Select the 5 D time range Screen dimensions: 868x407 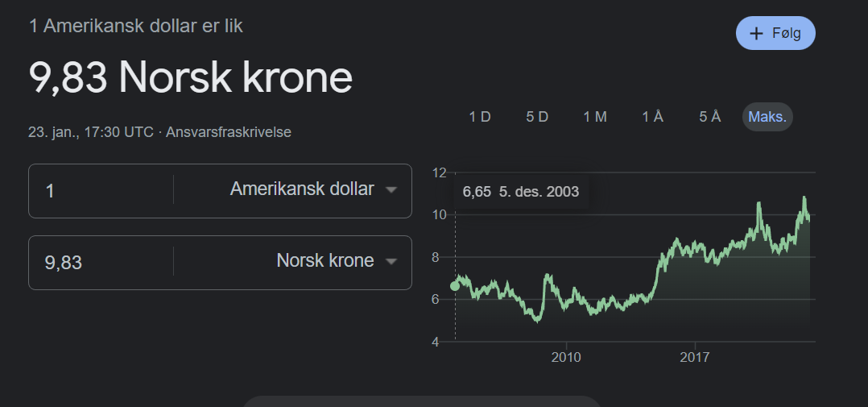tap(537, 117)
